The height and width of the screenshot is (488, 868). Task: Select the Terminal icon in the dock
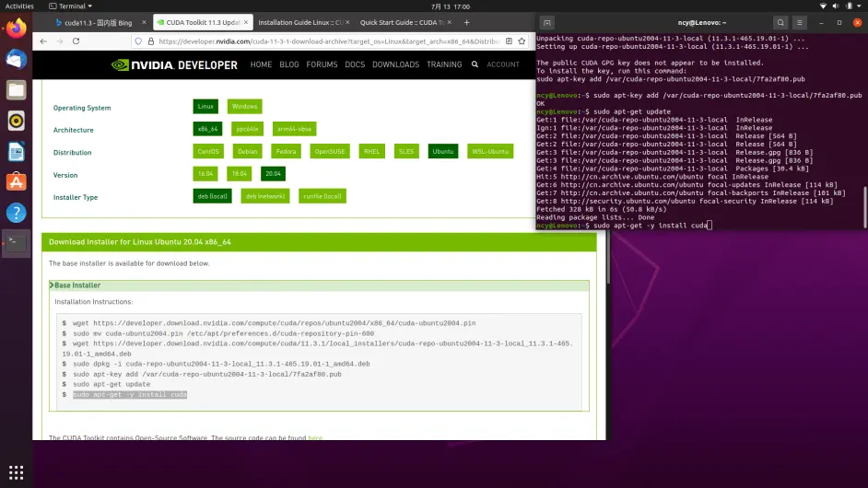click(16, 243)
